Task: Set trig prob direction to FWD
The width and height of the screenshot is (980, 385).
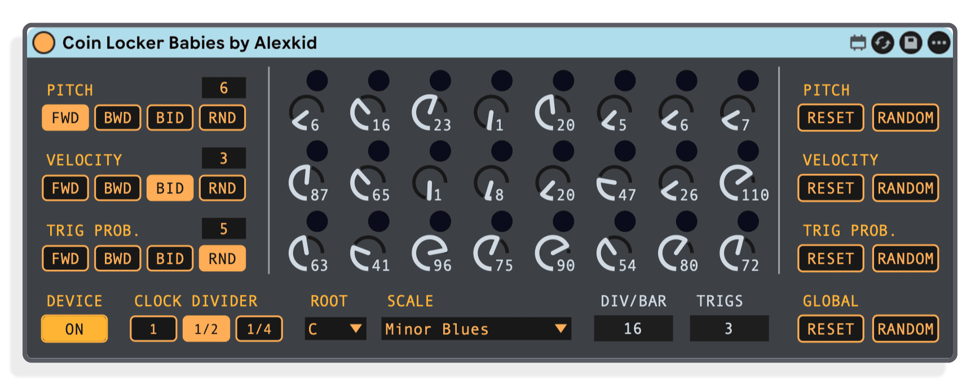Action: point(65,259)
